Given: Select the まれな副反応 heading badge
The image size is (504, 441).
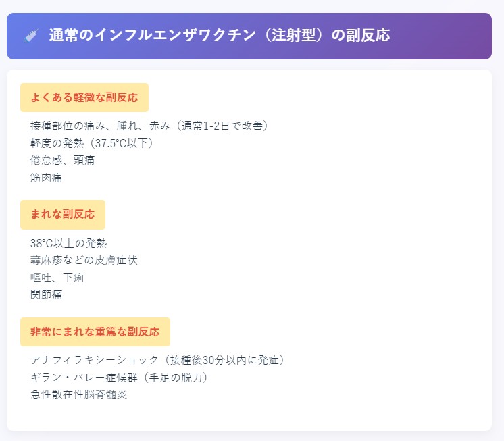Looking at the screenshot, I should [x=63, y=214].
